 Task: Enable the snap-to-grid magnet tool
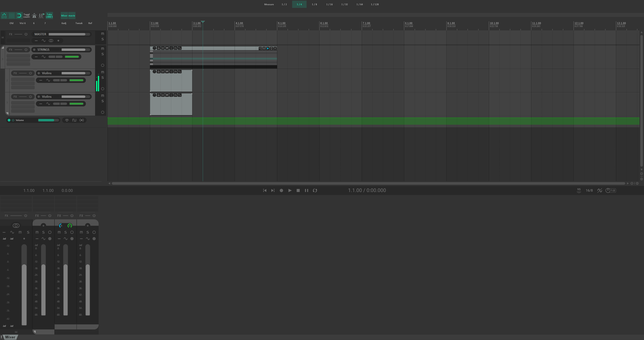19,15
